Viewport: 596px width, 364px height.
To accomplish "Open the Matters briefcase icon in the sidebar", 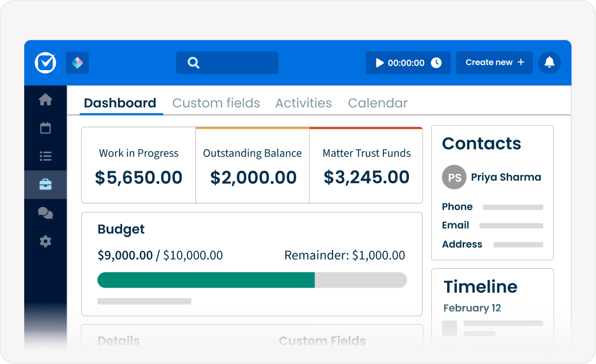I will (45, 184).
